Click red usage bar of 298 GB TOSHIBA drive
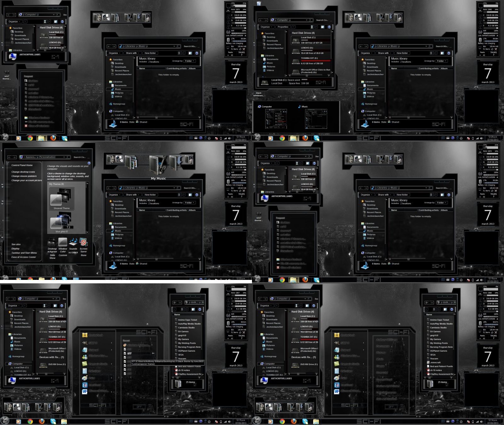This screenshot has width=504, height=425. click(316, 61)
